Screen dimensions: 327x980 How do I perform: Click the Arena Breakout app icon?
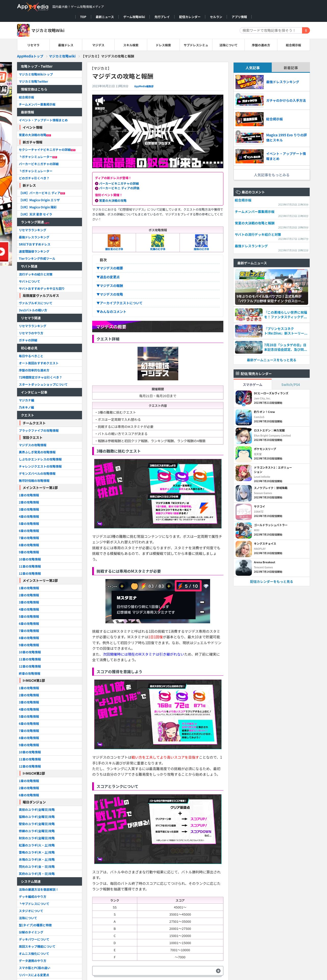click(x=243, y=568)
